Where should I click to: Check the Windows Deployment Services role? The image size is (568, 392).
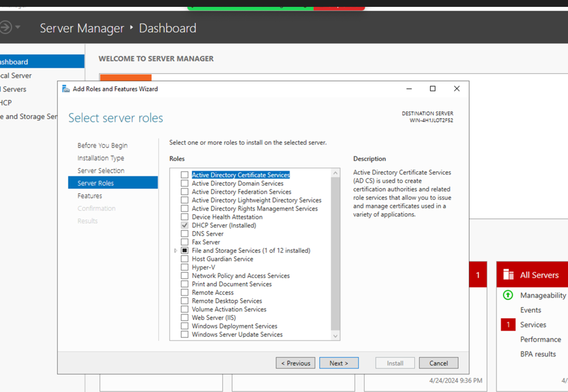point(183,326)
